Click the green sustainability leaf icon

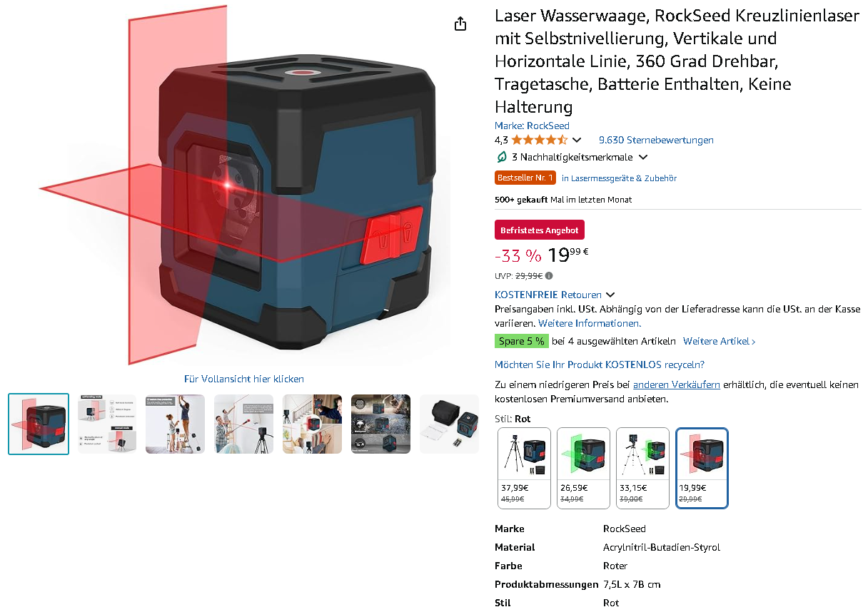[502, 157]
